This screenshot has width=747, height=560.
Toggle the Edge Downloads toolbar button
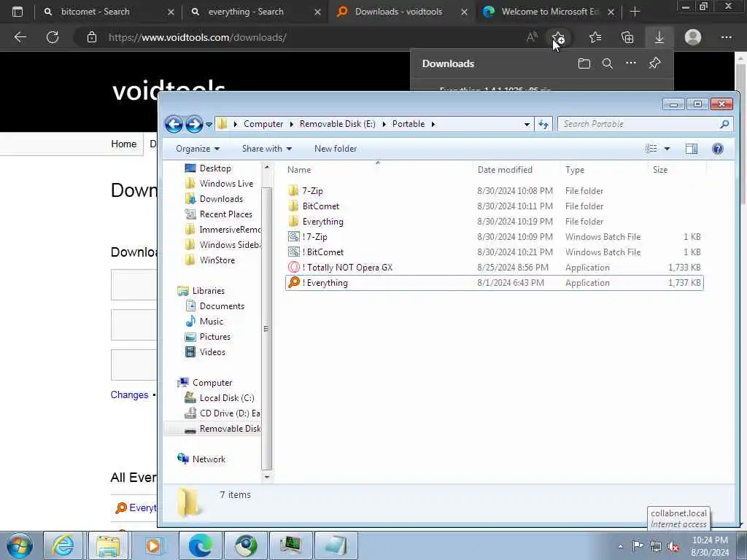pos(659,37)
